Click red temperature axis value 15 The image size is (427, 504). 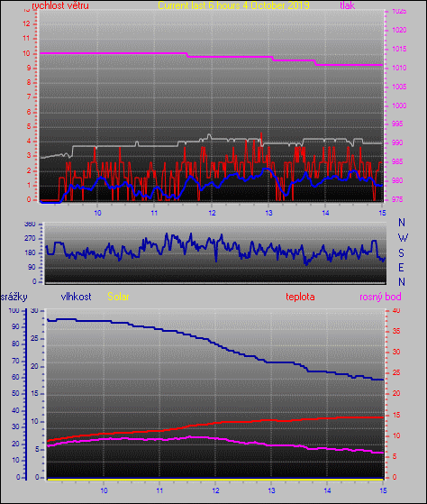pos(396,415)
